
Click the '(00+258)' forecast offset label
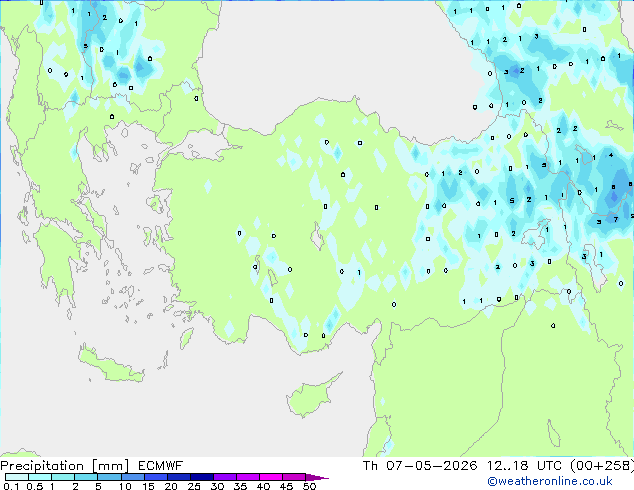(x=602, y=466)
